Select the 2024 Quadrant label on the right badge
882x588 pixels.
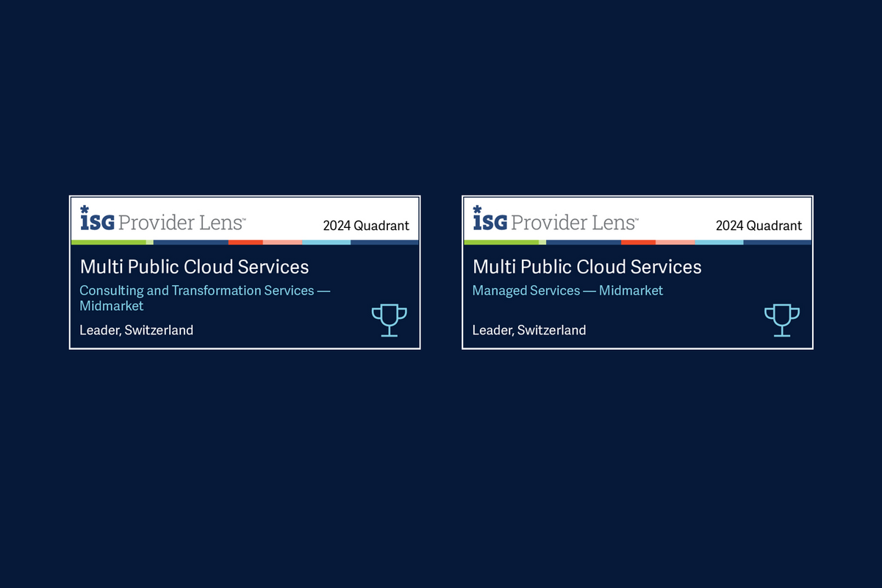click(759, 226)
